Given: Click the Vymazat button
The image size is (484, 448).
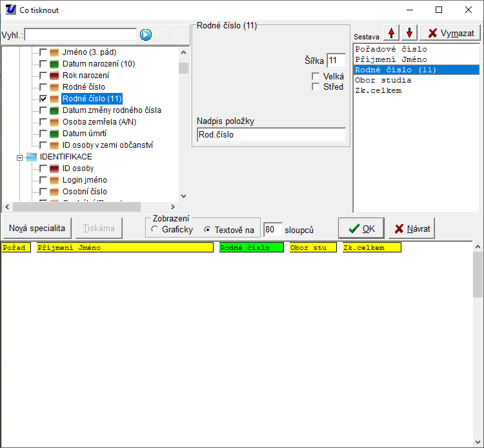Looking at the screenshot, I should pos(450,33).
